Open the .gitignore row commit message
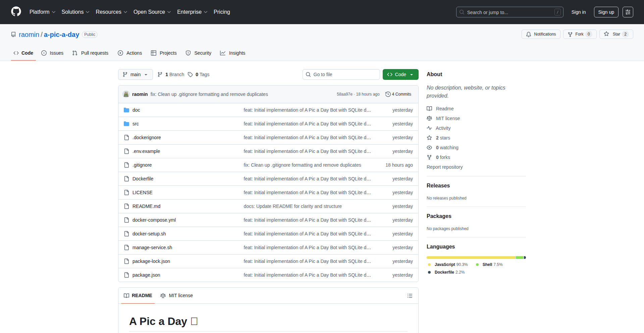644x333 pixels. [302, 165]
